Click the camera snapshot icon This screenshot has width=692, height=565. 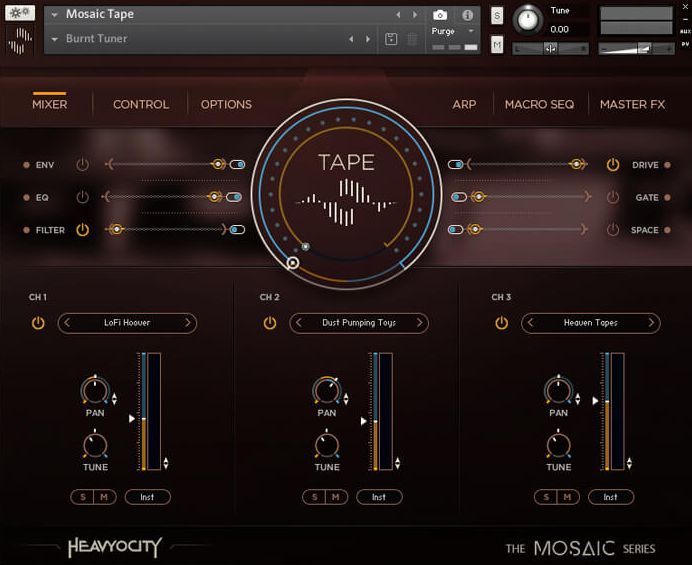[440, 15]
